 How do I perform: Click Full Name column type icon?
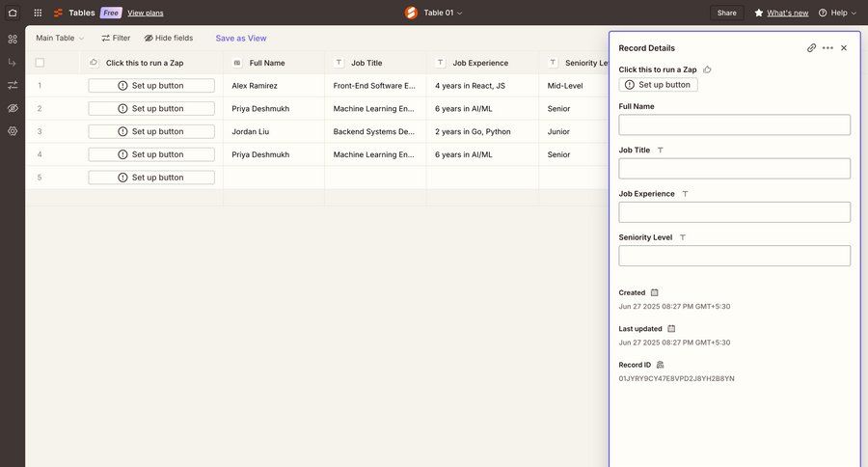tap(237, 63)
